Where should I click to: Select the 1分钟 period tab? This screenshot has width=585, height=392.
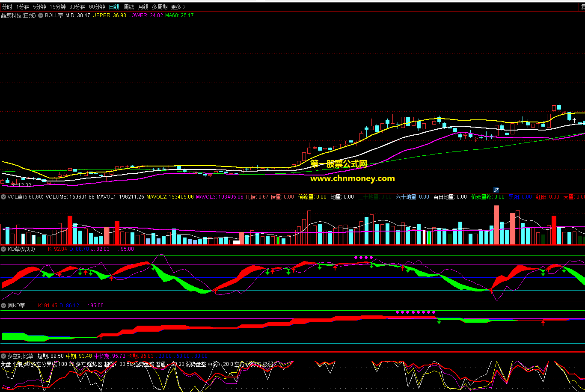(23, 7)
